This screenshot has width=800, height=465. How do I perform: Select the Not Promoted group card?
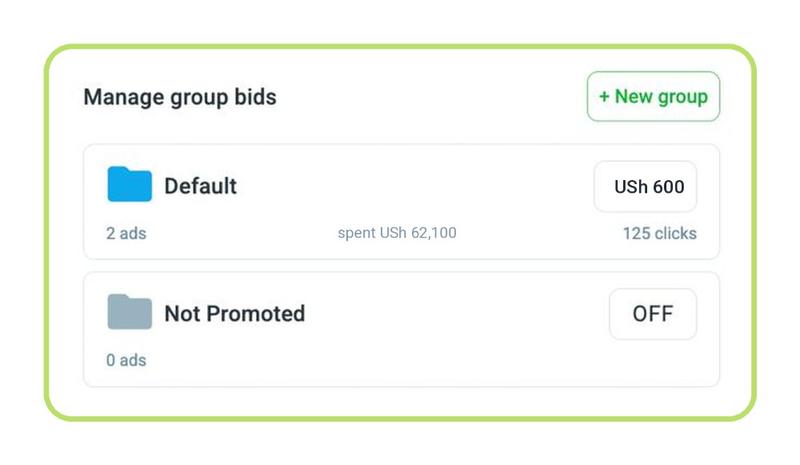[x=402, y=329]
